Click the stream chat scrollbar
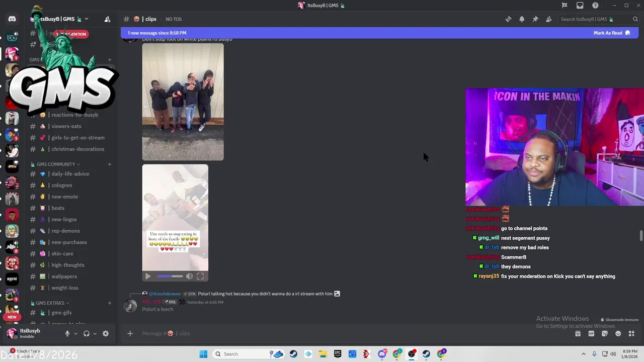Image resolution: width=644 pixels, height=362 pixels. pos(641,236)
